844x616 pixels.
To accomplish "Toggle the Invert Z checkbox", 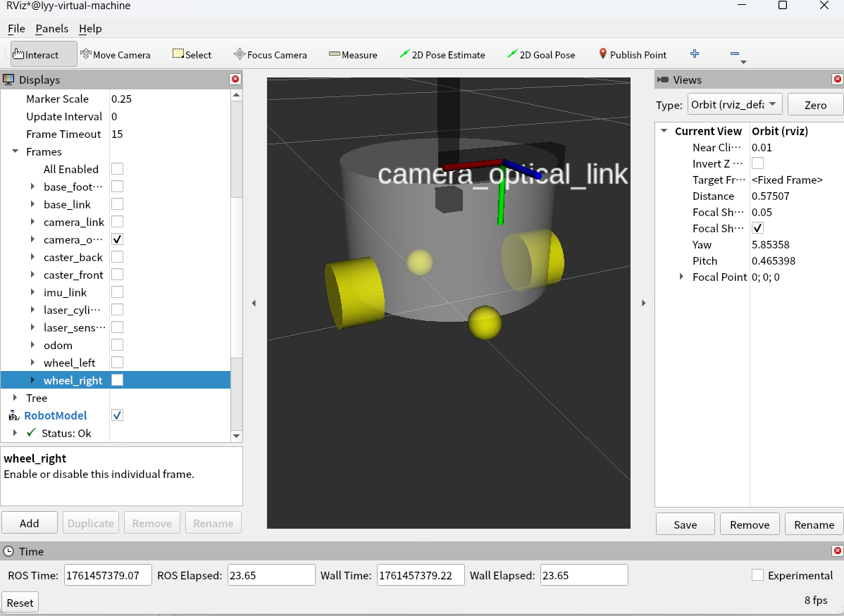I will click(x=757, y=163).
